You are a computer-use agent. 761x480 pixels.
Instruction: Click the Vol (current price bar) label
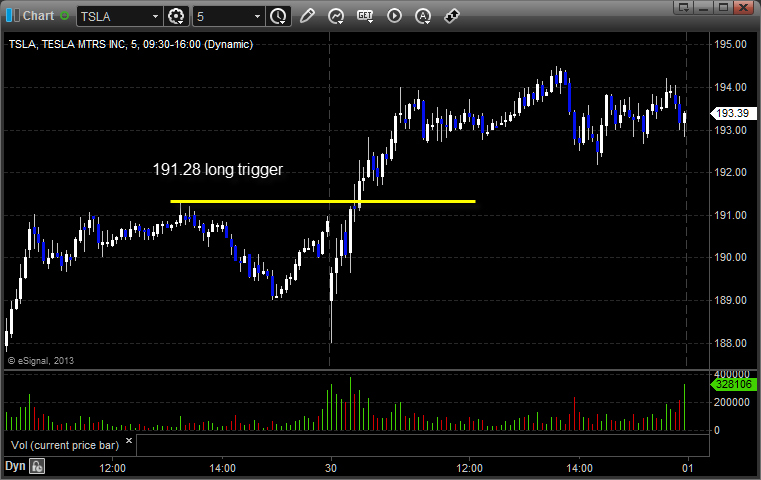(x=65, y=445)
